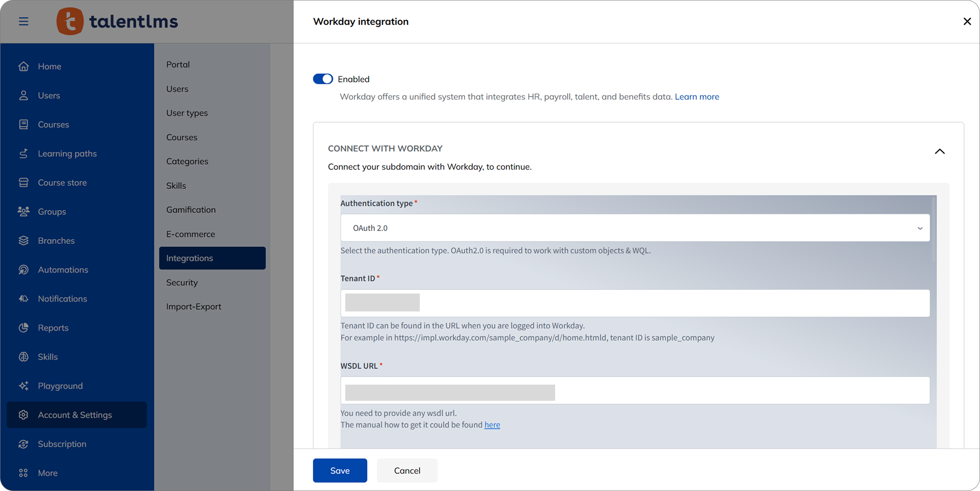This screenshot has width=980, height=491.
Task: Close the Workday integration panel
Action: tap(967, 21)
